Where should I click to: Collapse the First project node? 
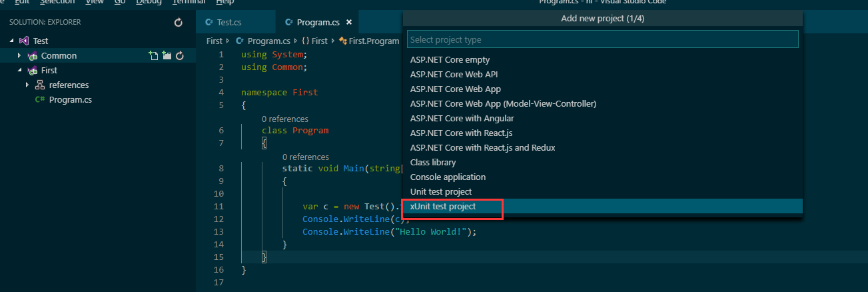[19, 71]
